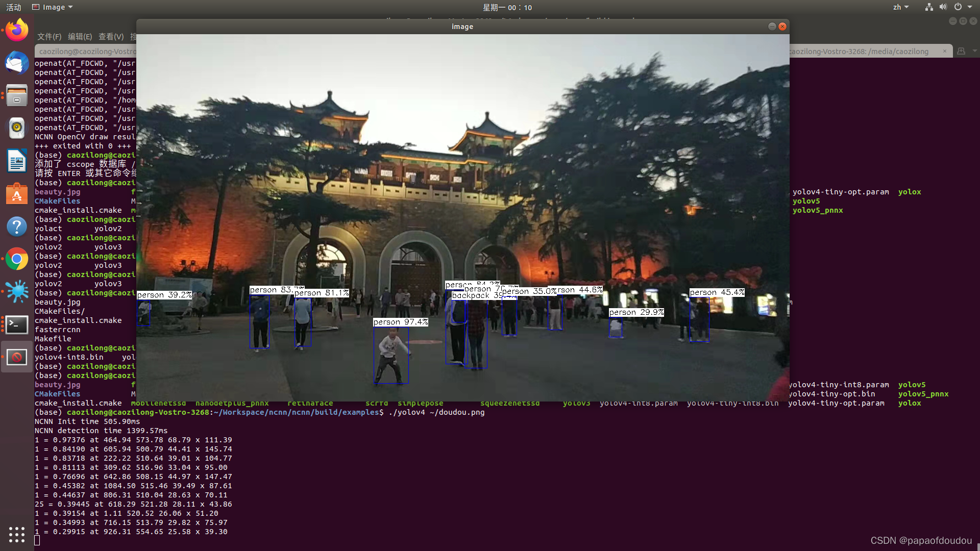The width and height of the screenshot is (980, 551).
Task: Open the Files manager dock icon
Action: [17, 95]
